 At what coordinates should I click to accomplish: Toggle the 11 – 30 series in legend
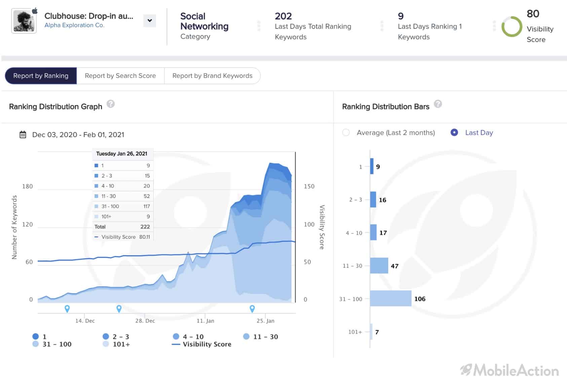261,337
